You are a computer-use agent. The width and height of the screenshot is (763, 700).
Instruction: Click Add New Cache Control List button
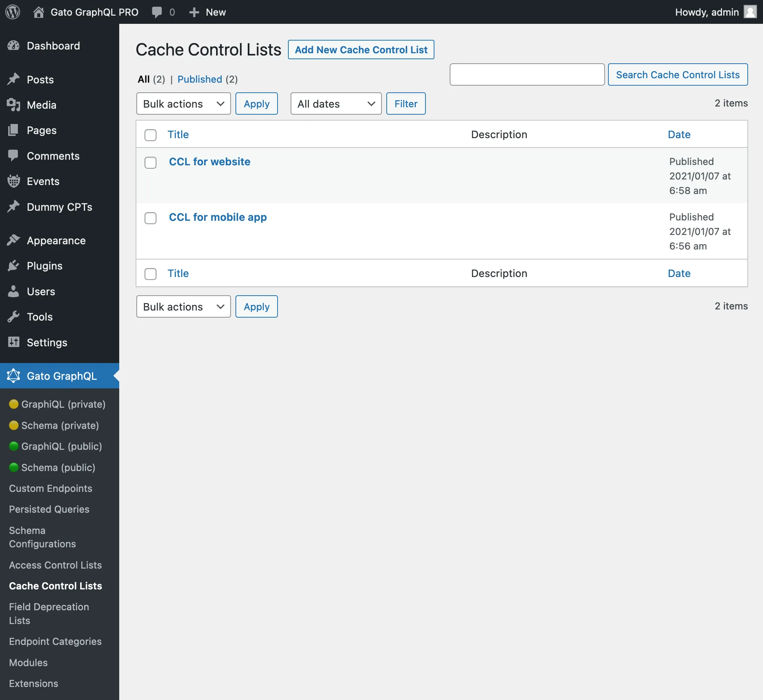click(x=361, y=50)
